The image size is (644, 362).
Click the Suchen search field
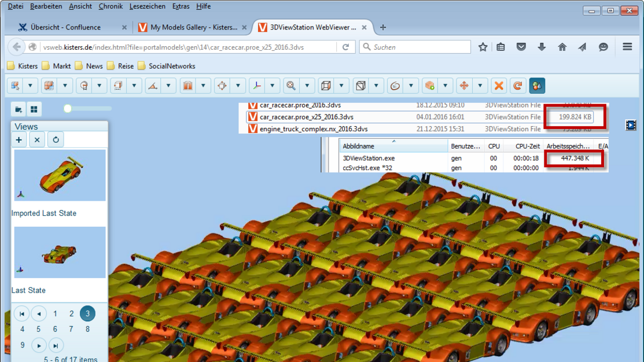pyautogui.click(x=415, y=47)
